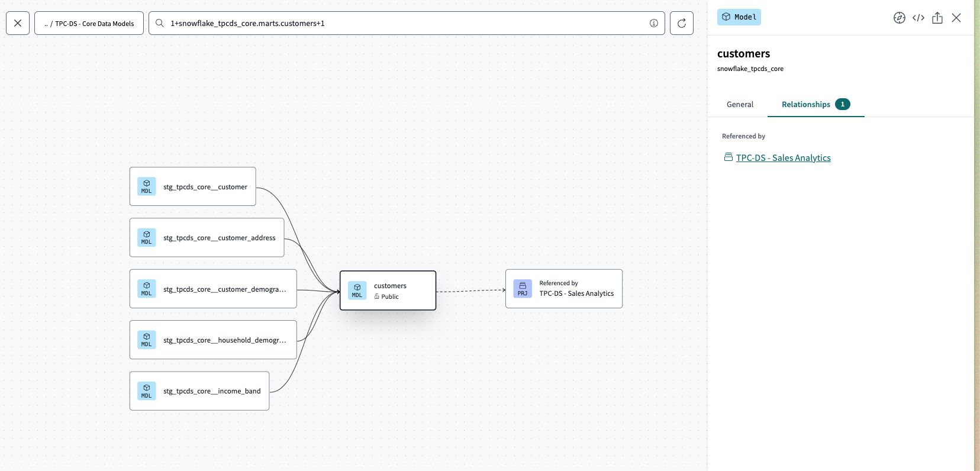The height and width of the screenshot is (471, 980).
Task: Open TPC-DS - Sales Analytics link
Action: (783, 157)
